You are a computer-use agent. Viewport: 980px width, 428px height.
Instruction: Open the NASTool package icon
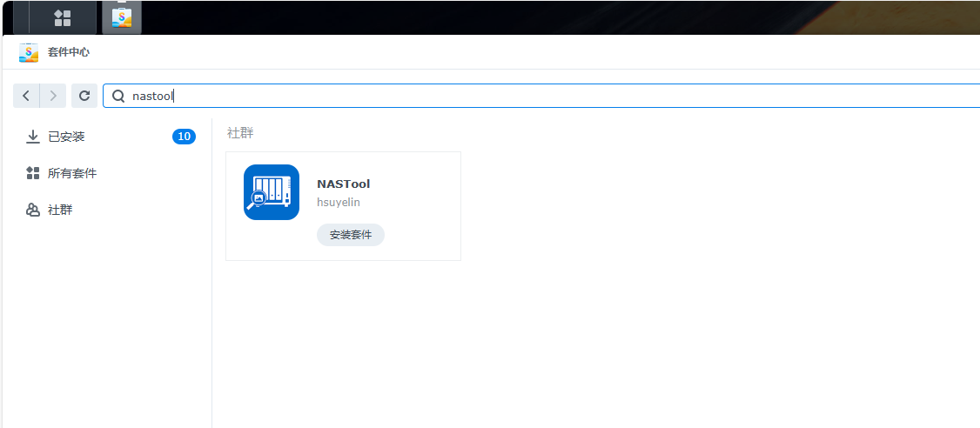[x=272, y=192]
